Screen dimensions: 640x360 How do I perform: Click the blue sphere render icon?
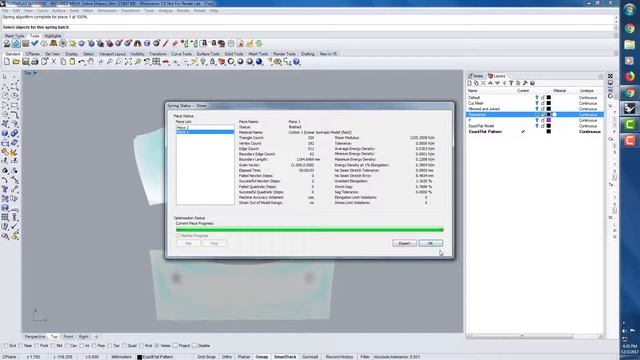259,62
